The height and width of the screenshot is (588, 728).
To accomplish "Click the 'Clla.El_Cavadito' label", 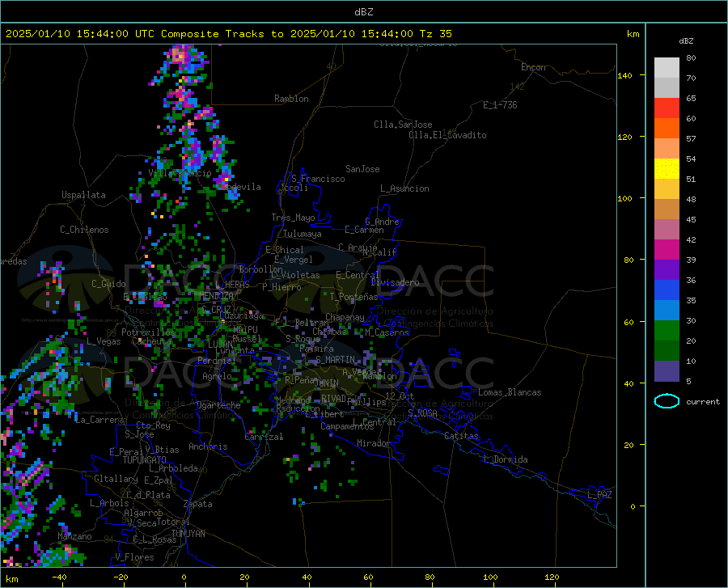I will [447, 135].
